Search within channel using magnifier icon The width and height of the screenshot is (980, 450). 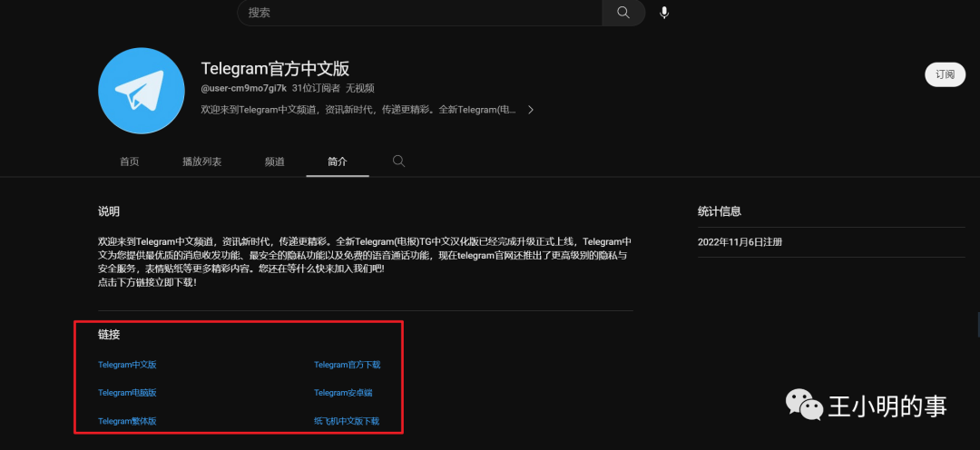(398, 161)
